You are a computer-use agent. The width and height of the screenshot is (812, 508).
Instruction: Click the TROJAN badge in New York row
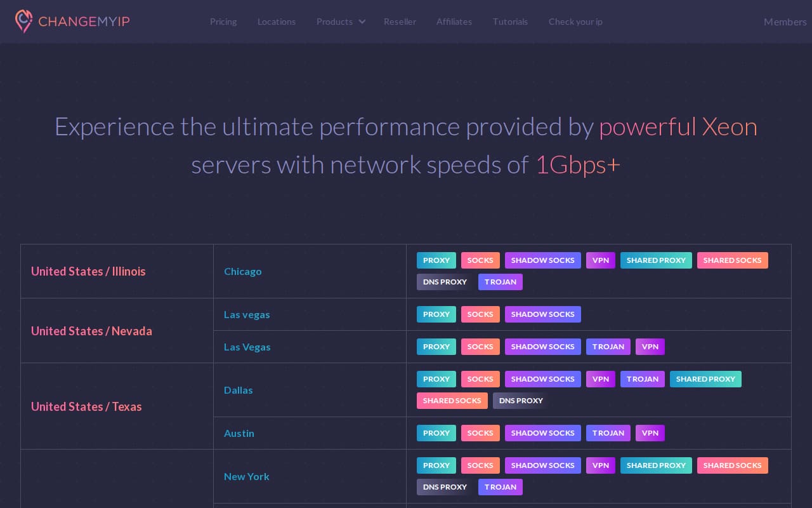click(501, 487)
